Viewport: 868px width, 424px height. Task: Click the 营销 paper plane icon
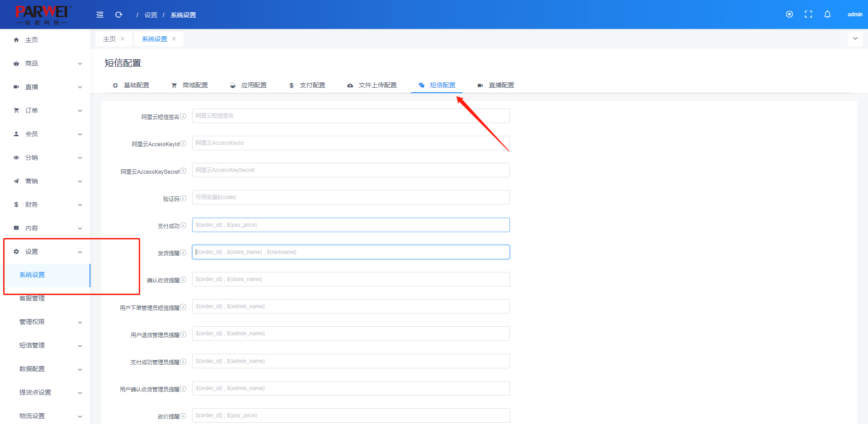16,181
